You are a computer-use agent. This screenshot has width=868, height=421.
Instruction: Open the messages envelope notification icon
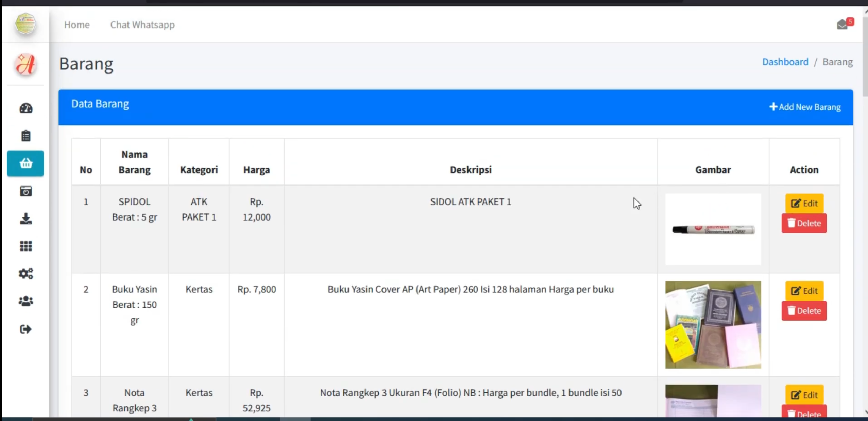tap(845, 24)
